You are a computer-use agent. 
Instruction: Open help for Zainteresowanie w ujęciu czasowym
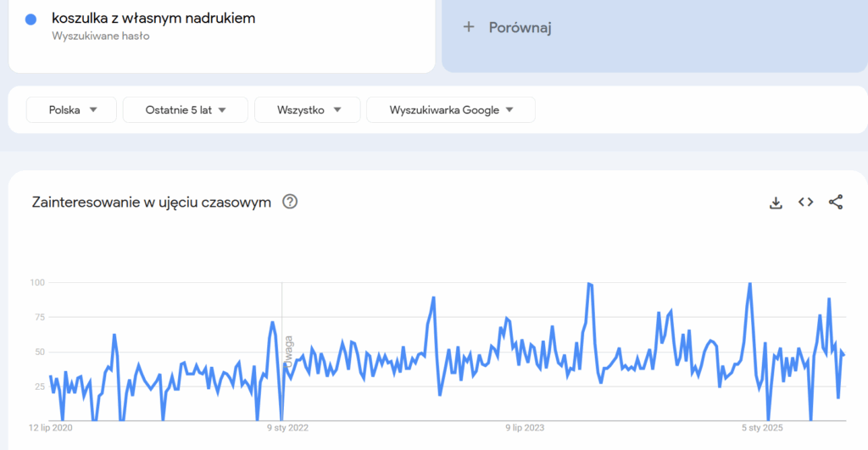290,202
